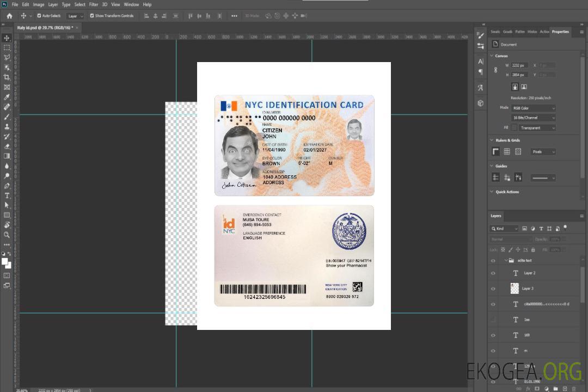Screen dimensions: 588x392
Task: Collapse the 'edite text' layer group
Action: click(x=505, y=260)
